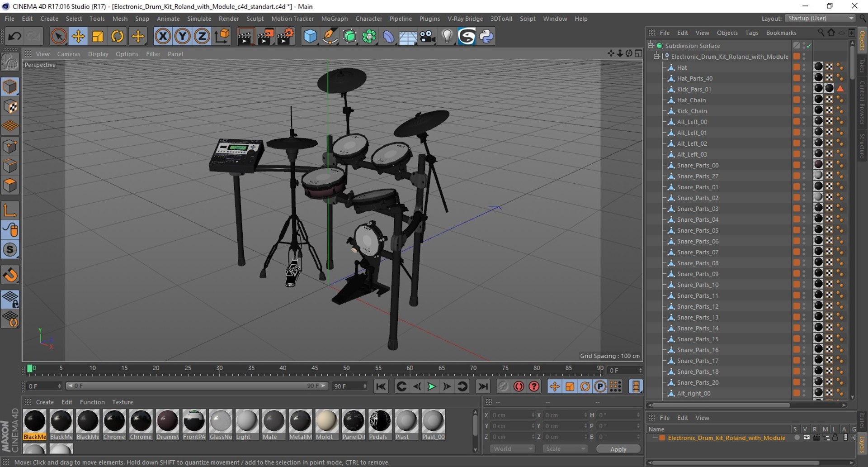868x467 pixels.
Task: Go to end of animation
Action: coord(483,386)
